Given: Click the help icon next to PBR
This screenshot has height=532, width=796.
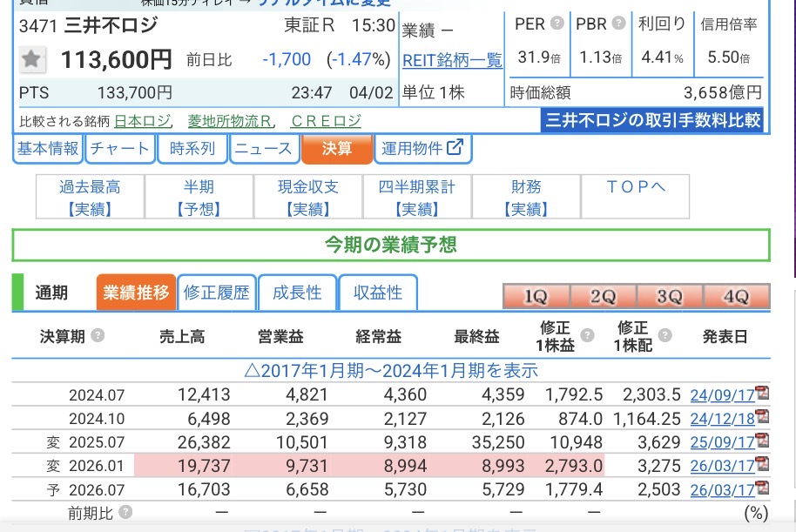Looking at the screenshot, I should tap(617, 24).
